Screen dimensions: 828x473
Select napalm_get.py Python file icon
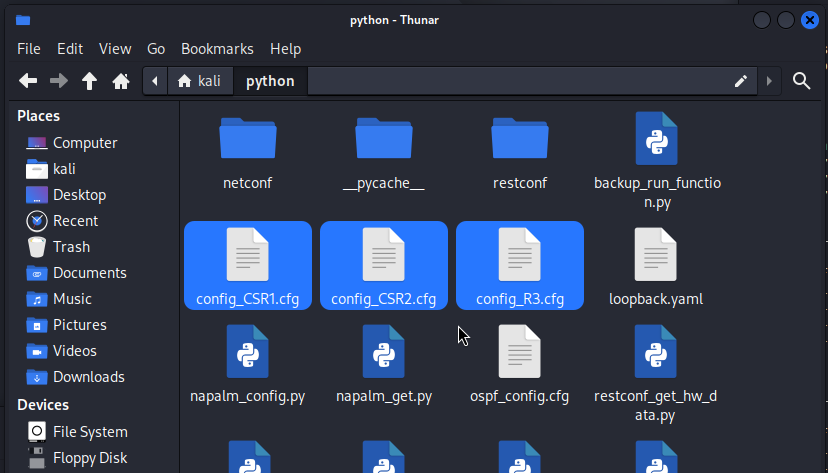point(384,352)
